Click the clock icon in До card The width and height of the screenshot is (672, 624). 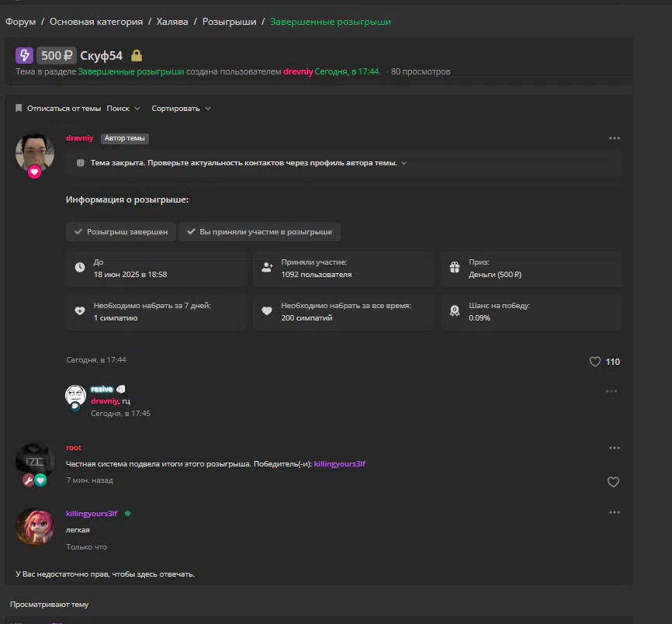pos(80,268)
